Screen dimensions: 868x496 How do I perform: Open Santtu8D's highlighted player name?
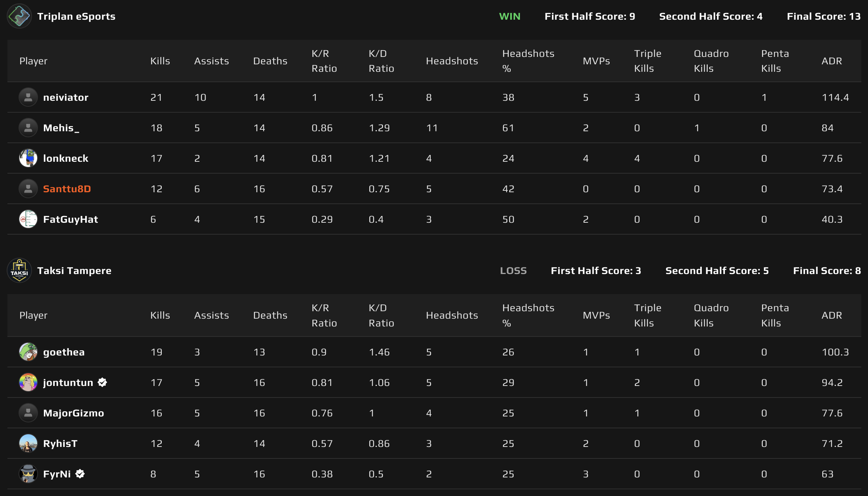coord(66,189)
